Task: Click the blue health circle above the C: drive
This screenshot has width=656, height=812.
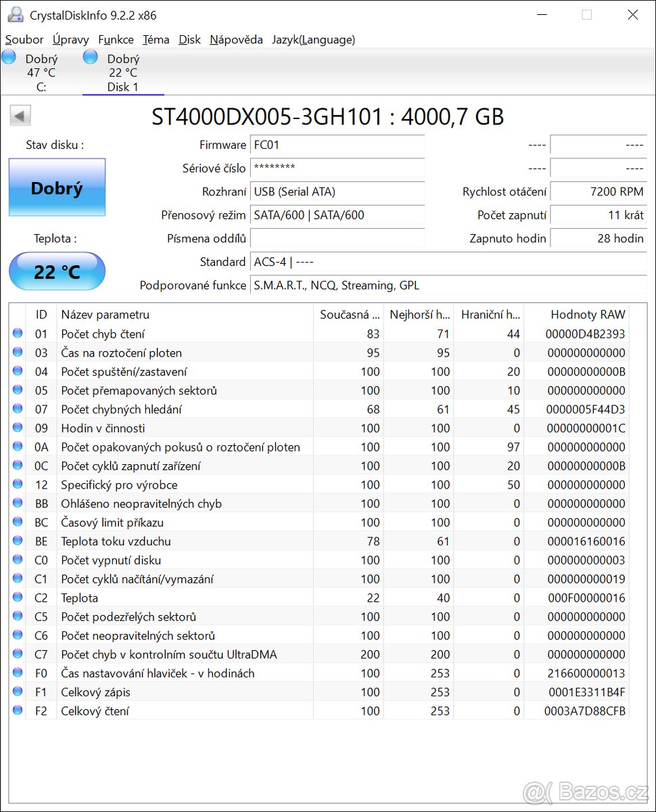Action: 8,57
